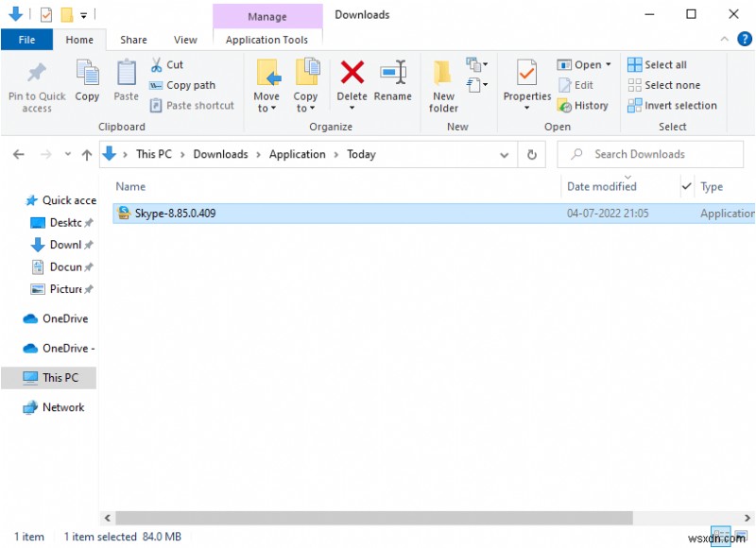Refresh the Downloads folder view
This screenshot has height=548, width=756.
532,155
